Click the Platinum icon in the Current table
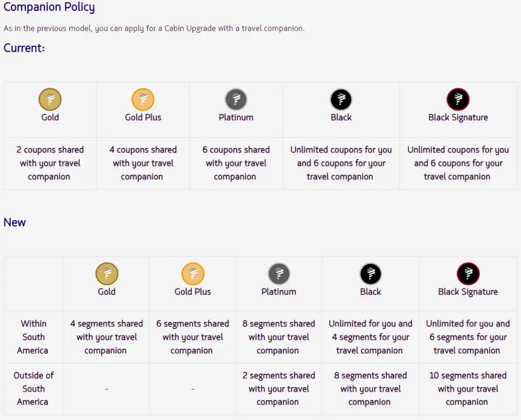The width and height of the screenshot is (521, 420). [x=236, y=100]
